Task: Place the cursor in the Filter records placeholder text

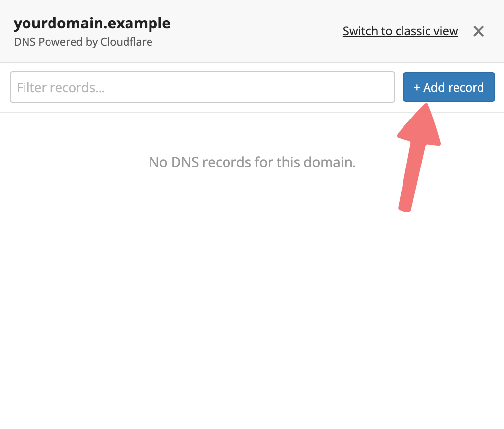Action: pyautogui.click(x=61, y=88)
